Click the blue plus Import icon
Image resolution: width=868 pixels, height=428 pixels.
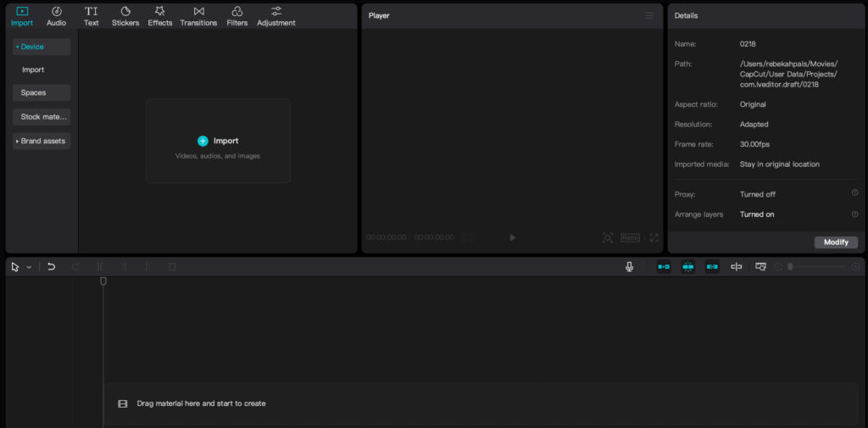[x=203, y=142]
